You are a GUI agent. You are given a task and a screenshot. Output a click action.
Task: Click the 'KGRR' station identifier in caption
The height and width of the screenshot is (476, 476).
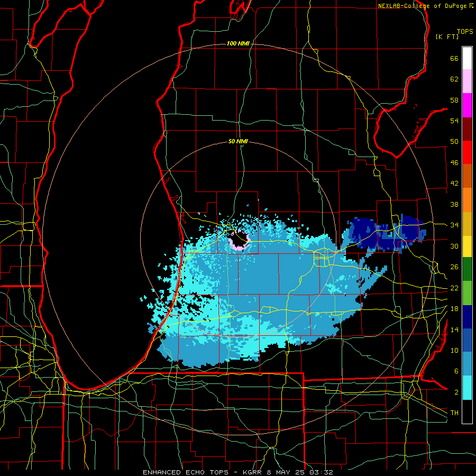coord(253,472)
